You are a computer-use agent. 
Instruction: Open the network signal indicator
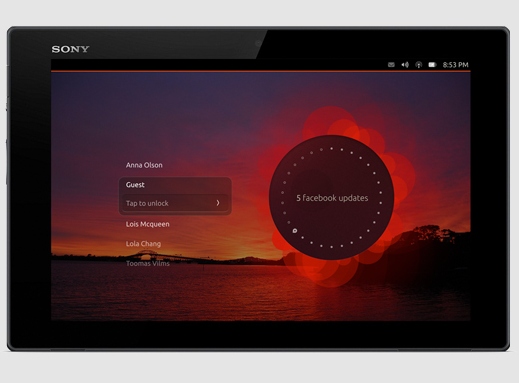[419, 65]
